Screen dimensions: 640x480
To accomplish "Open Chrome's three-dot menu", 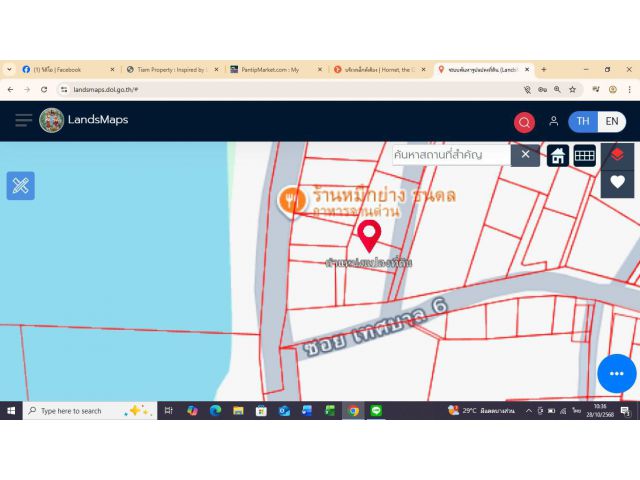I will click(x=629, y=89).
